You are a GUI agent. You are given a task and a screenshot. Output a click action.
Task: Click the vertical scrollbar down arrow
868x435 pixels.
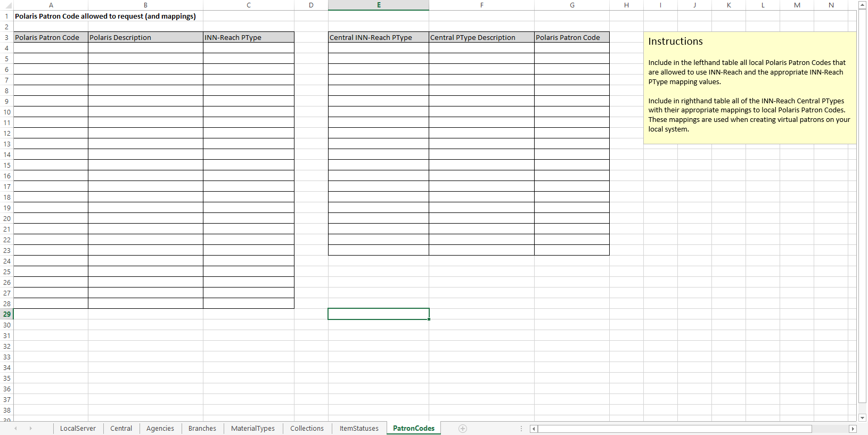click(863, 418)
